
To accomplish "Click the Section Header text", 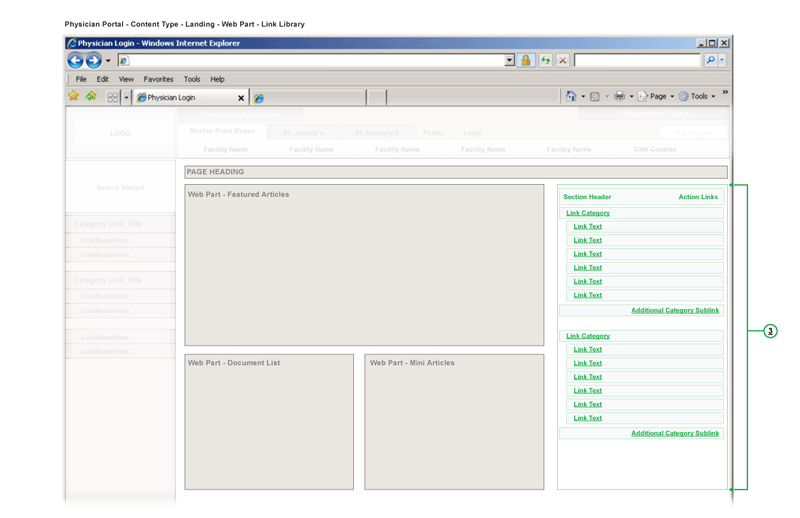I will click(x=587, y=197).
